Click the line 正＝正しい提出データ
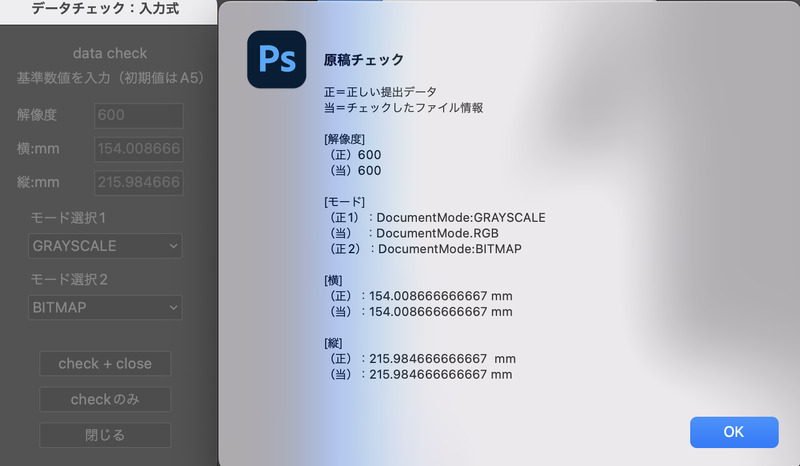Image resolution: width=800 pixels, height=466 pixels. [380, 92]
